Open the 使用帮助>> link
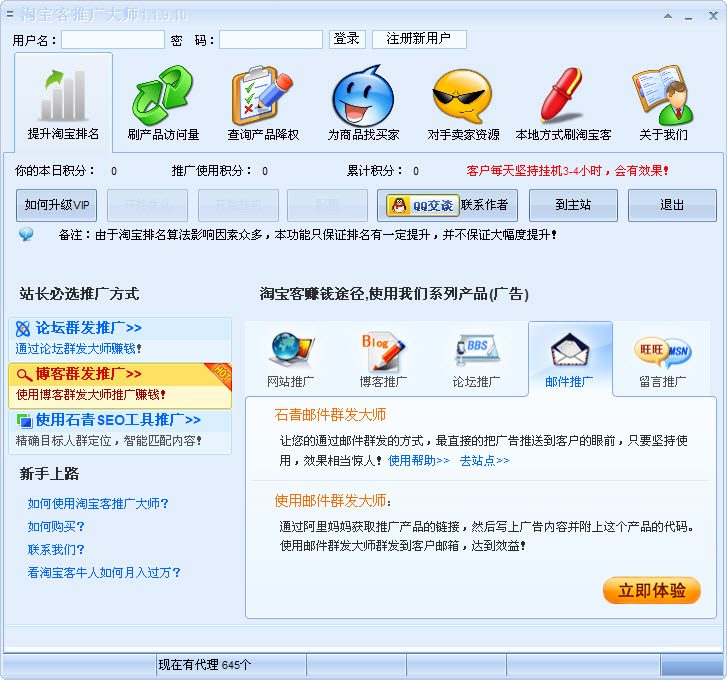 click(419, 460)
